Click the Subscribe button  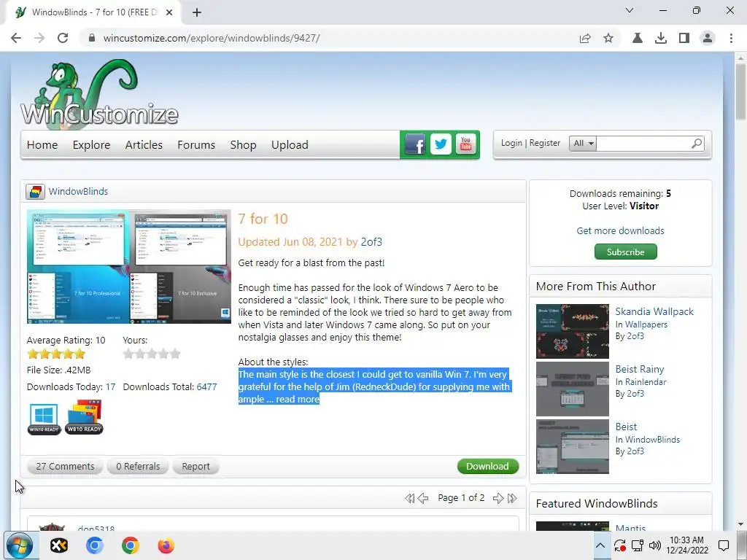[x=625, y=252]
